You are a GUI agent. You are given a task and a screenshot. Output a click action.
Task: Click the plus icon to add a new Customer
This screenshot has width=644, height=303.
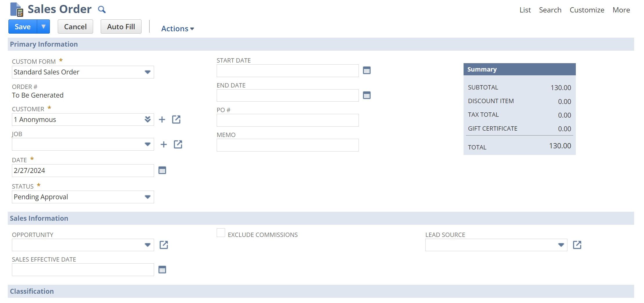click(x=162, y=119)
